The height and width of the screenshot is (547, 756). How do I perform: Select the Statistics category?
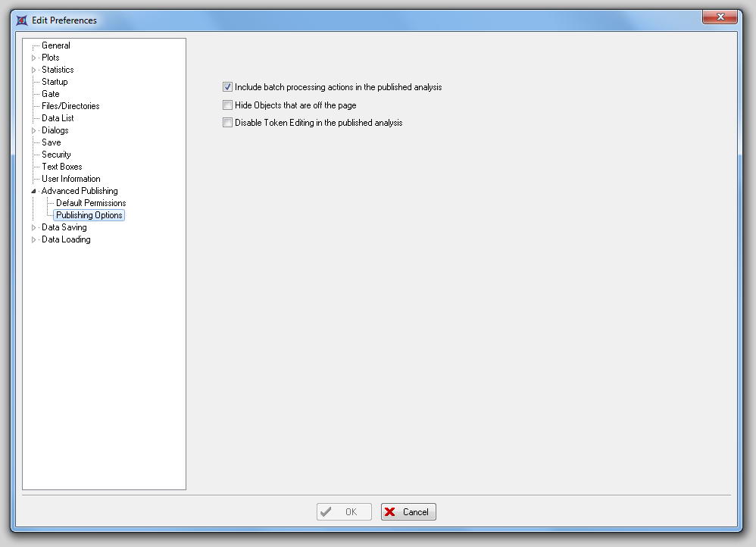click(x=58, y=70)
